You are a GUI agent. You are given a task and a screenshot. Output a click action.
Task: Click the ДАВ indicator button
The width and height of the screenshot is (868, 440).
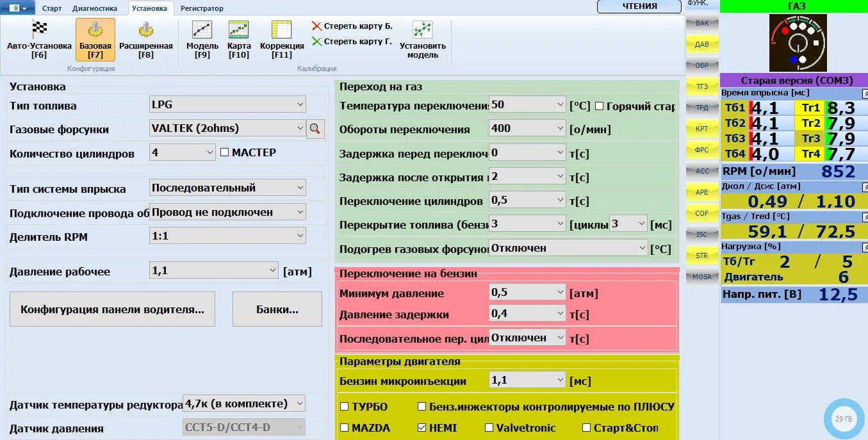702,44
